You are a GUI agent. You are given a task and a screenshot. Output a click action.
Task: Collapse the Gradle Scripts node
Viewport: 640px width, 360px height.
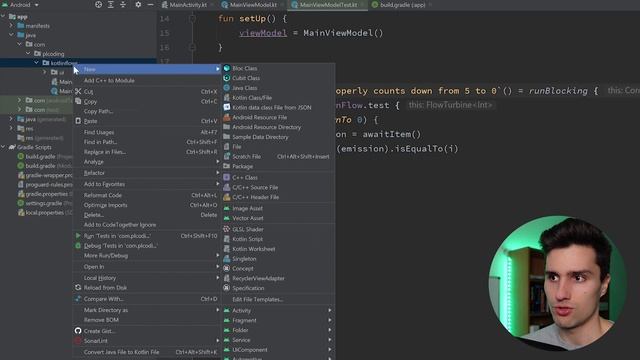[x=3, y=147]
